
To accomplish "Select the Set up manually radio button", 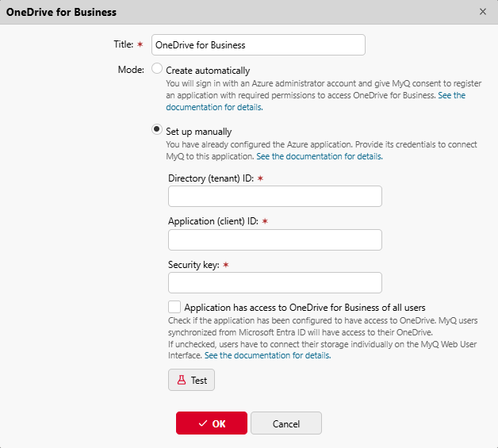I will pyautogui.click(x=157, y=131).
